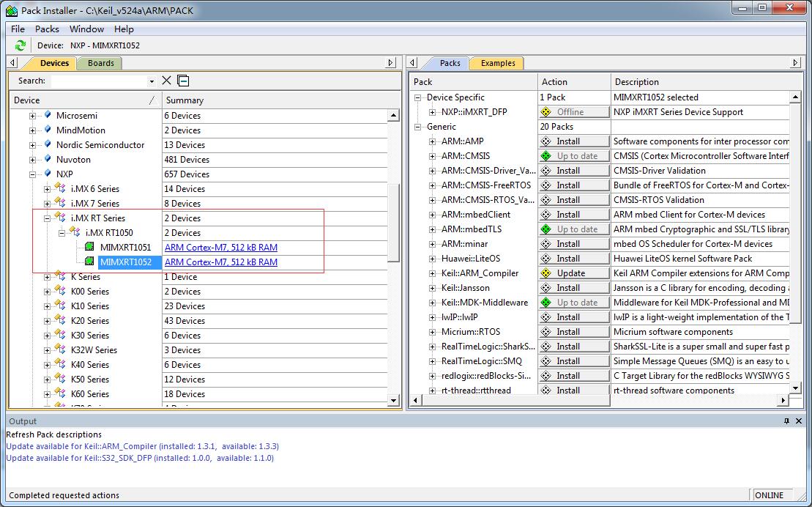This screenshot has width=812, height=507.
Task: Click the Nuvoton vendor icon
Action: coord(48,159)
